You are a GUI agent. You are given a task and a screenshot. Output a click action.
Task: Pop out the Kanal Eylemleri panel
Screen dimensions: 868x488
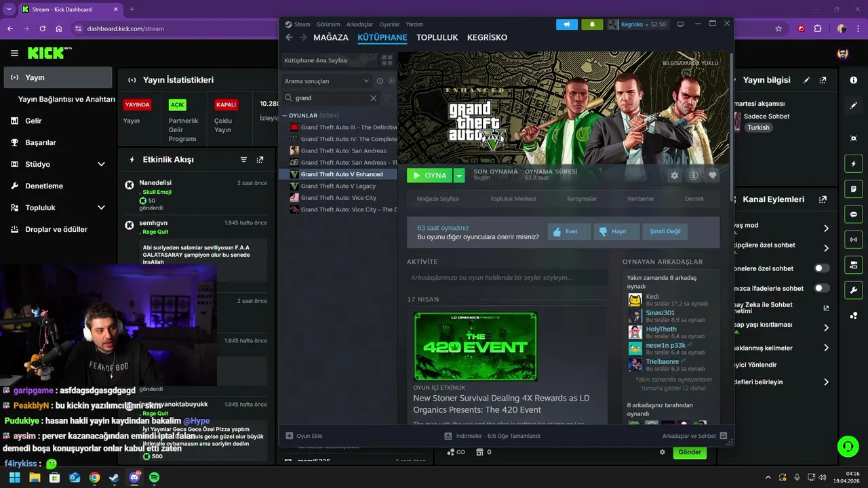pyautogui.click(x=823, y=199)
